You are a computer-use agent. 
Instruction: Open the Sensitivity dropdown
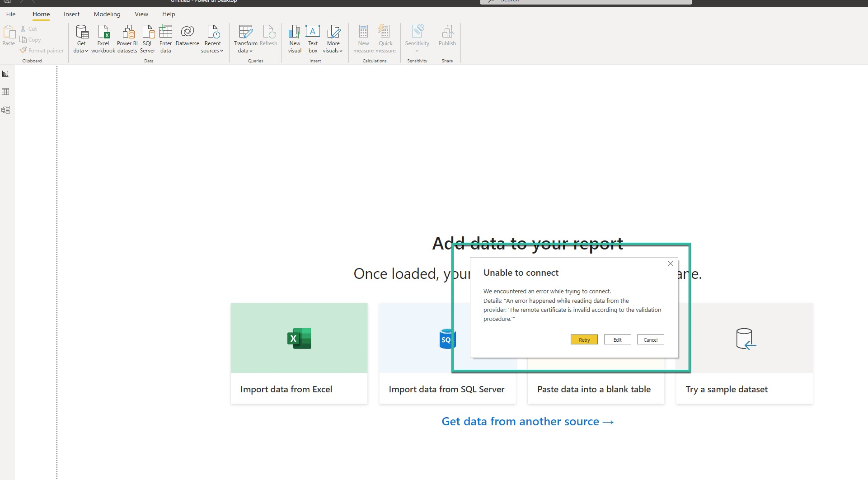point(417,39)
